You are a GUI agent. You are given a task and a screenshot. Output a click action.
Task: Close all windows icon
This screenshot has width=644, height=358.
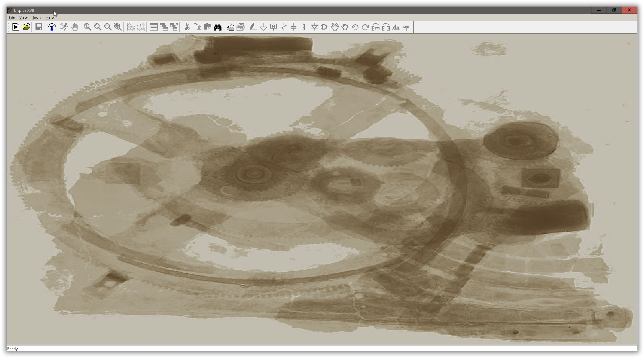click(174, 27)
